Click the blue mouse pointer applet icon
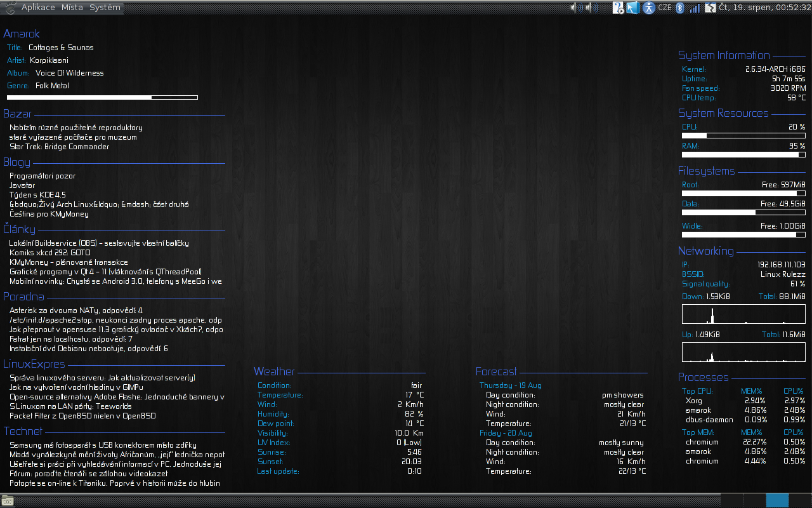The height and width of the screenshot is (508, 812). coord(632,8)
